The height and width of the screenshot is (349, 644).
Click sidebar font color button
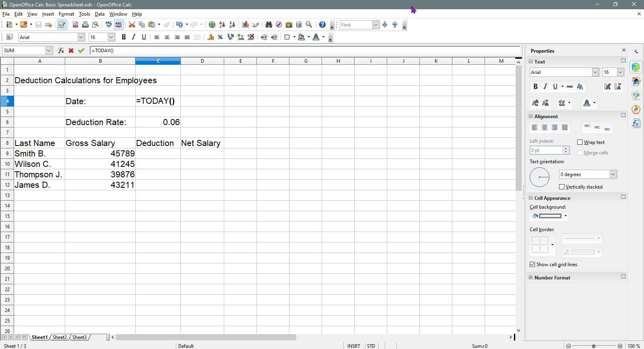[587, 103]
